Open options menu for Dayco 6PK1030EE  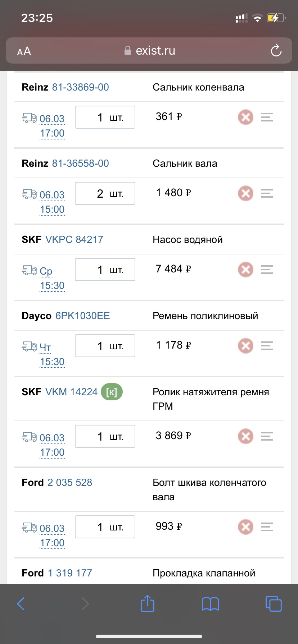point(267,346)
